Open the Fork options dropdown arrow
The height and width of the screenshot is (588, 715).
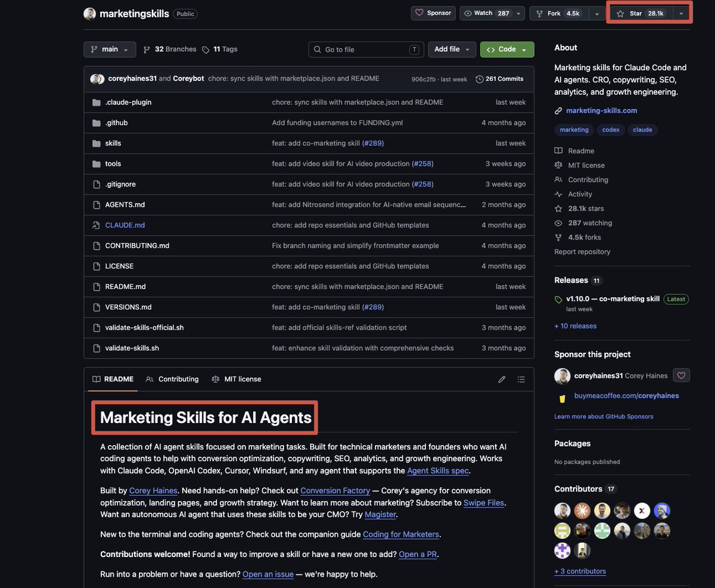pos(597,13)
